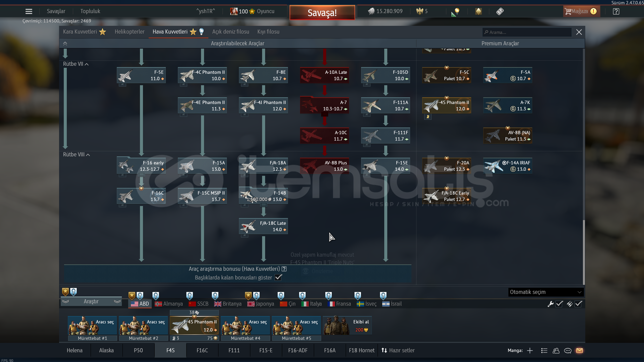Open Topluluk menu
The image size is (644, 362).
click(x=90, y=11)
